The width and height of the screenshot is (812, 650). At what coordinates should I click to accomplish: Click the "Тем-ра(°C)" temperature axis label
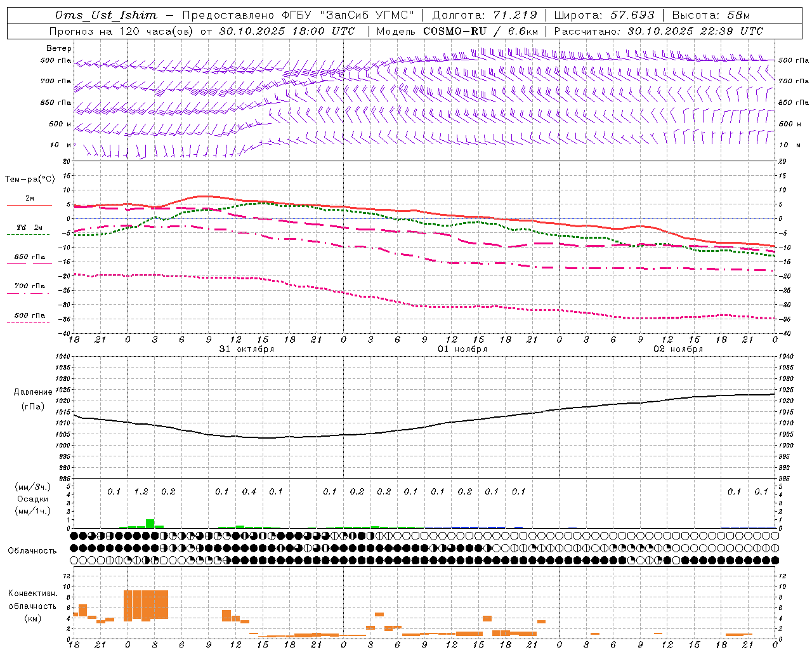click(x=30, y=180)
